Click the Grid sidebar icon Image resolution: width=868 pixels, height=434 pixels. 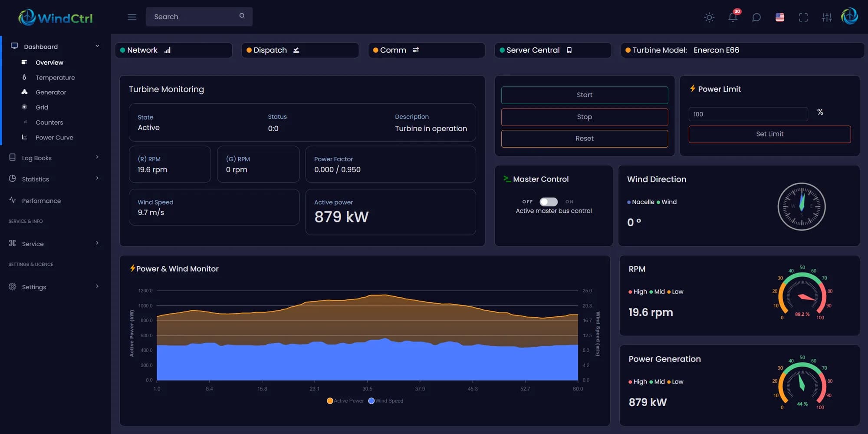point(24,107)
